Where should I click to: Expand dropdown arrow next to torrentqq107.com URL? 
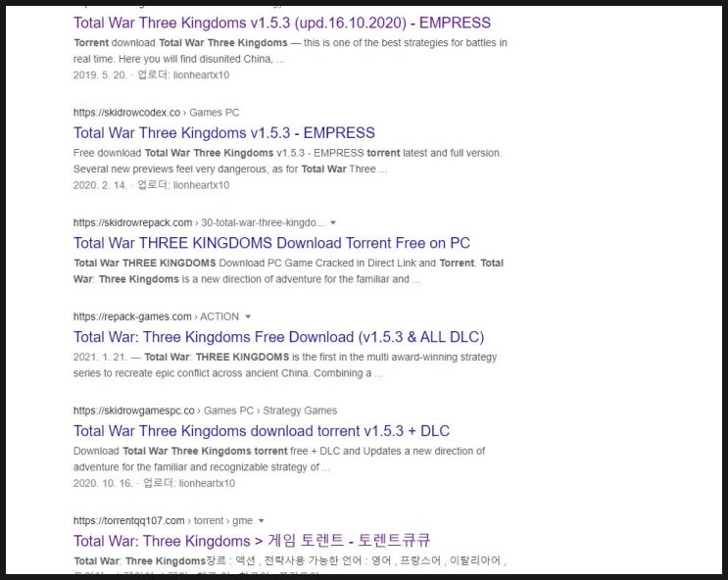[261, 521]
